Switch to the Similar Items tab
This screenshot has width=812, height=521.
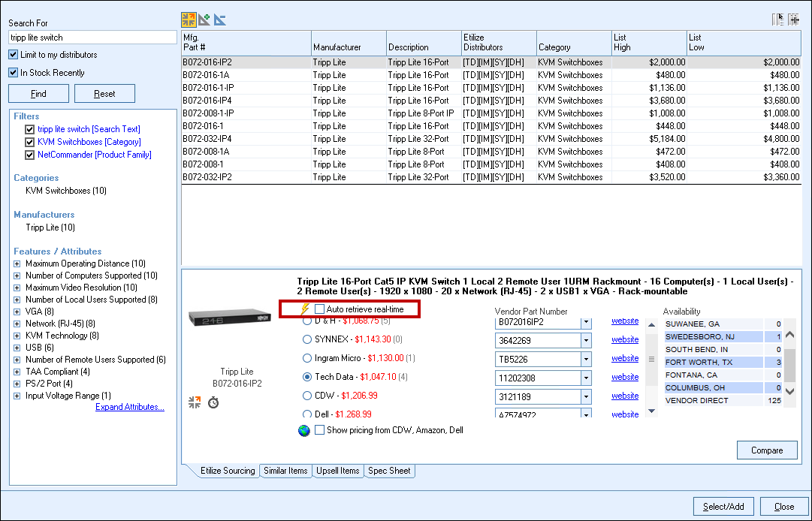(286, 471)
